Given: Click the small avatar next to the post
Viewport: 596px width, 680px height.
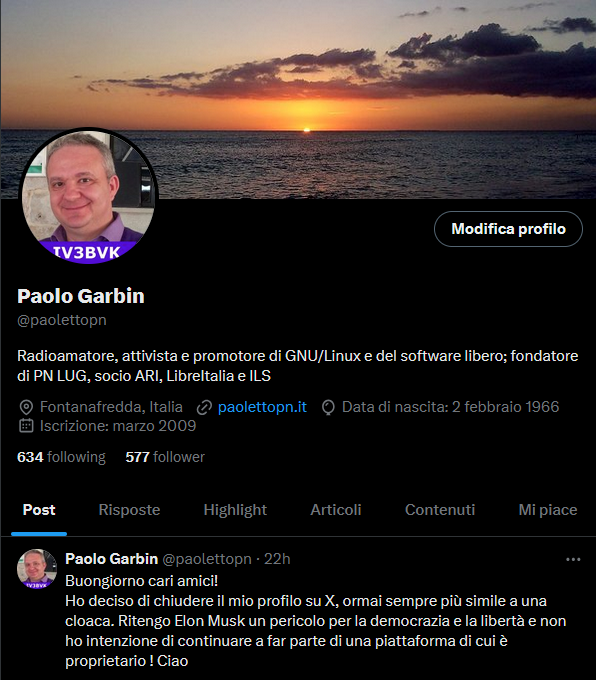Looking at the screenshot, I should pyautogui.click(x=37, y=569).
